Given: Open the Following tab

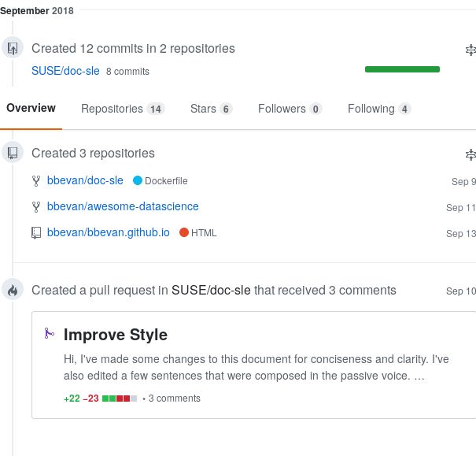Looking at the screenshot, I should (379, 109).
